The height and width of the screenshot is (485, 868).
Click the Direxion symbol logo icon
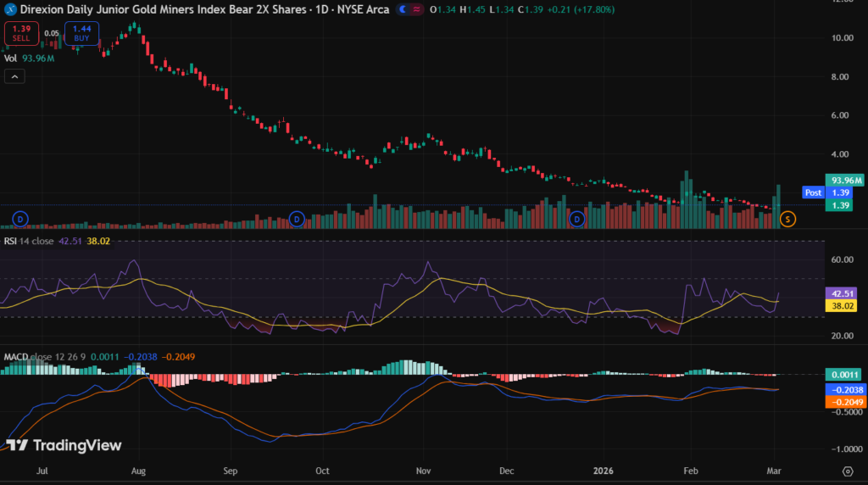(x=11, y=8)
